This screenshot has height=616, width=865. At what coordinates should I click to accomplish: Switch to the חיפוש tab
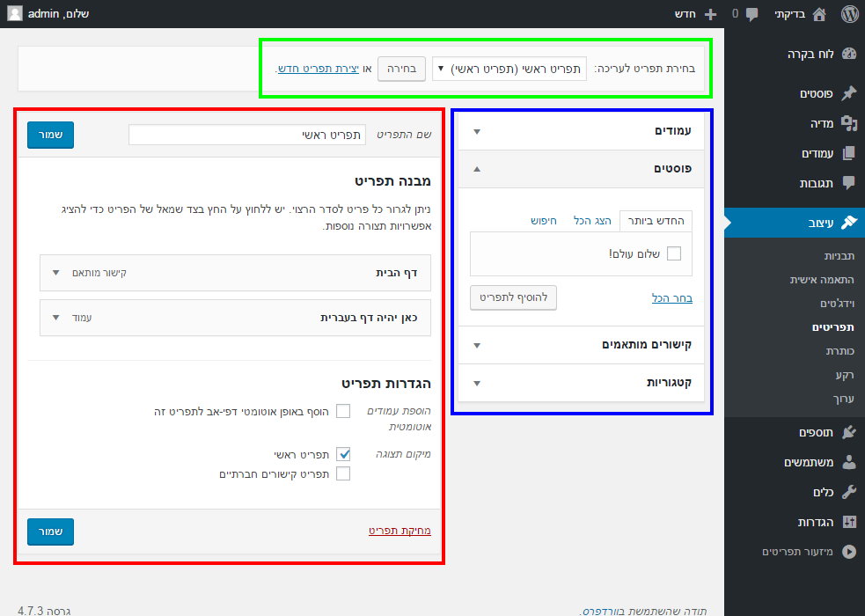point(544,221)
